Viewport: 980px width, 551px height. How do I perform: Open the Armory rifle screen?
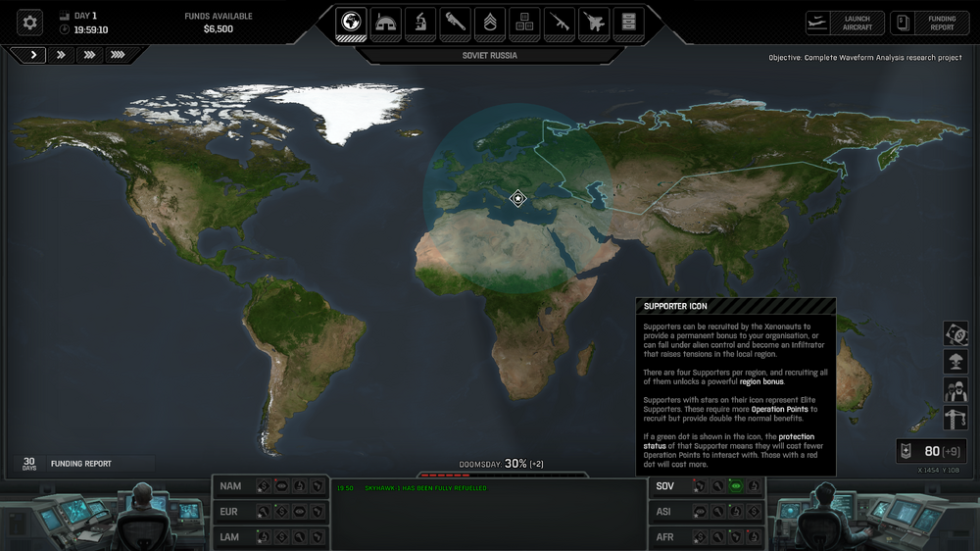(x=560, y=23)
